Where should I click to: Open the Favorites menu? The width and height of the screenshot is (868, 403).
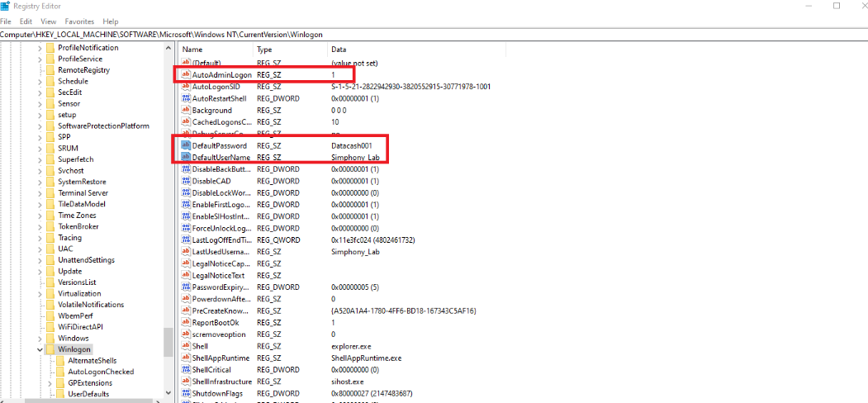pos(79,21)
